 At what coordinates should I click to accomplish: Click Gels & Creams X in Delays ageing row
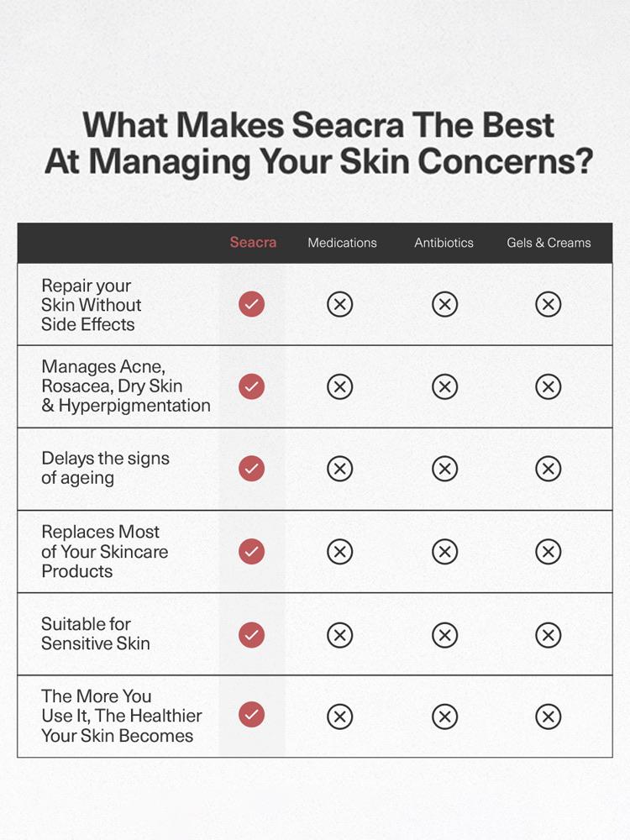548,468
